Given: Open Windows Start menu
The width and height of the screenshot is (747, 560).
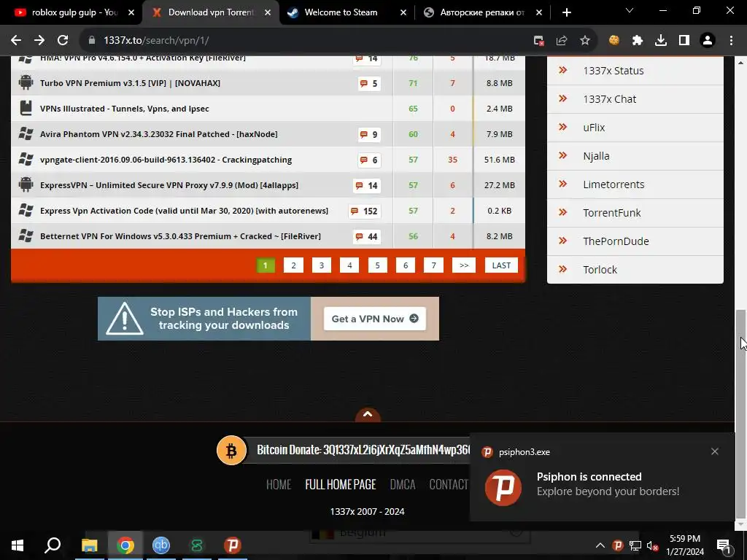Looking at the screenshot, I should coord(18,545).
